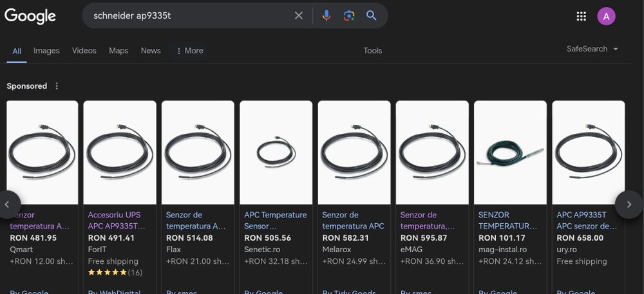Viewport: 644px width, 294px height.
Task: Open Google Lens image search
Action: [x=349, y=15]
